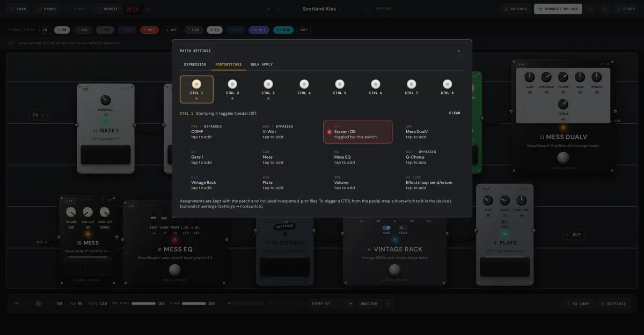Toggle Sync switch on Vintage Rack
The image size is (644, 335).
pos(386,227)
